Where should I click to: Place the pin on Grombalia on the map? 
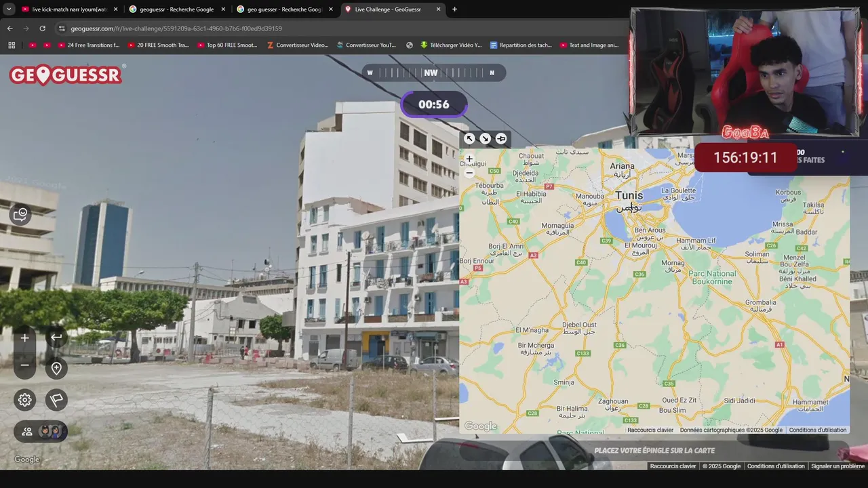pos(760,302)
